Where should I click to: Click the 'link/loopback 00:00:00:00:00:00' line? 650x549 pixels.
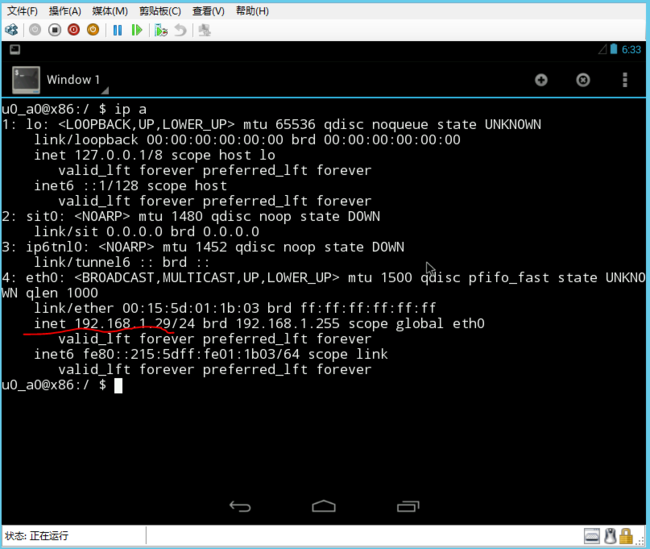coord(247,140)
